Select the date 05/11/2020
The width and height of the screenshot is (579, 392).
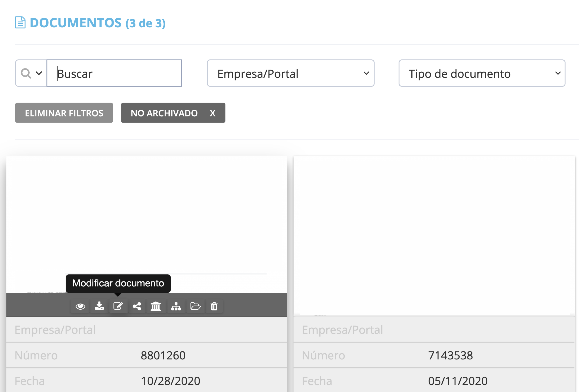(458, 381)
